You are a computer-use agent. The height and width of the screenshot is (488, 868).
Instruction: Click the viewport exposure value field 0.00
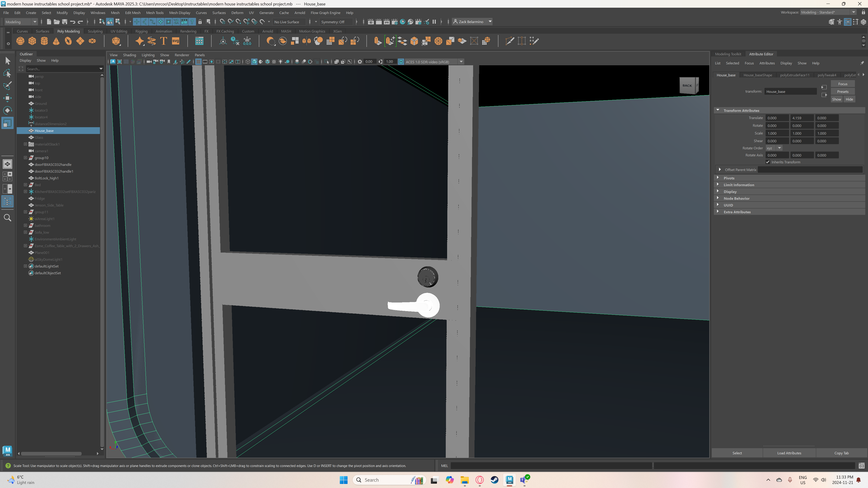tap(370, 62)
